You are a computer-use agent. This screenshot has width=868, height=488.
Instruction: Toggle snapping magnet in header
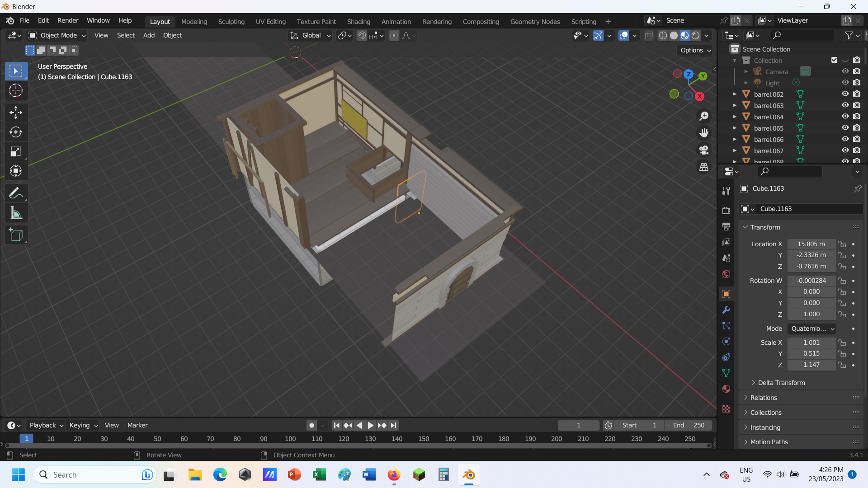(362, 35)
